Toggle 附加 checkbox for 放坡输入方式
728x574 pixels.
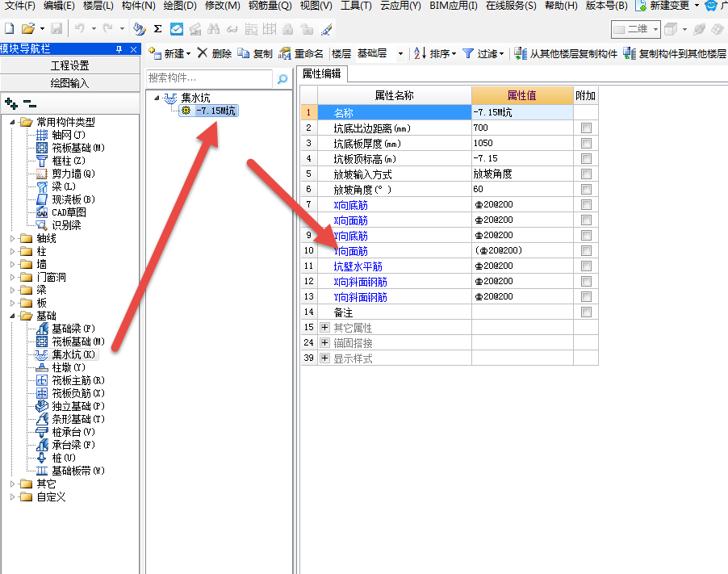point(586,174)
